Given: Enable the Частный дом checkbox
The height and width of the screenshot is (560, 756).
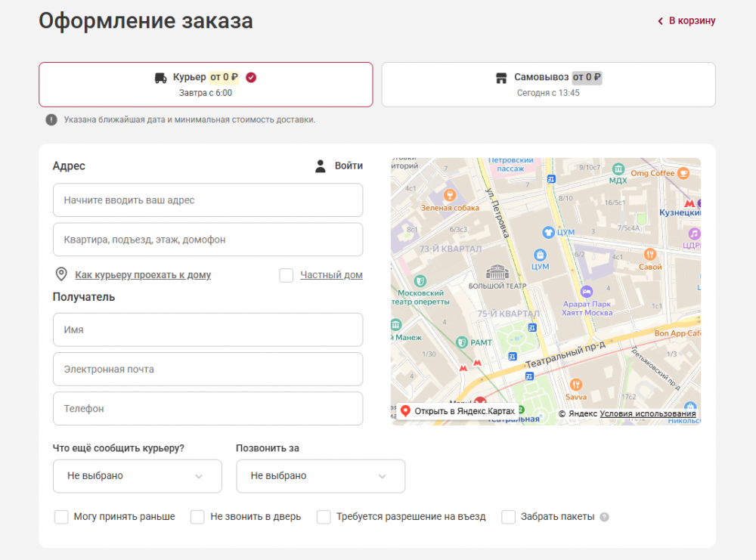Looking at the screenshot, I should click(286, 275).
